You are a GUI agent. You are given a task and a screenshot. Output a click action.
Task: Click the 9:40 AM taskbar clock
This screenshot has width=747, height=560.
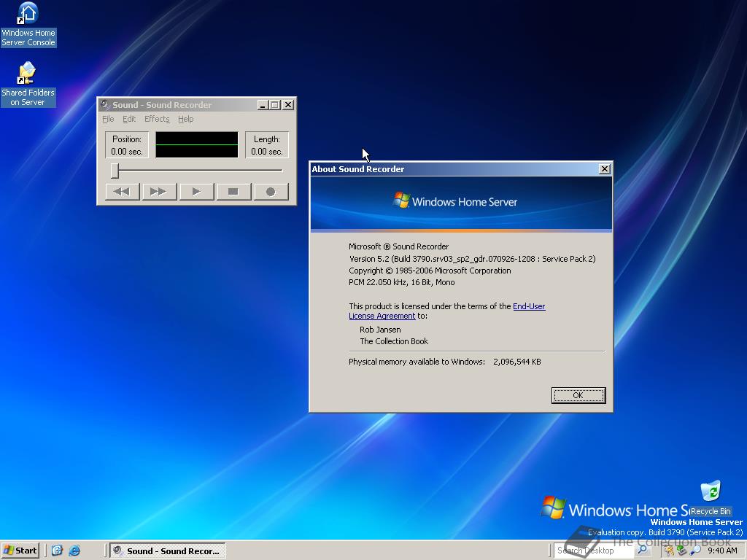(722, 551)
